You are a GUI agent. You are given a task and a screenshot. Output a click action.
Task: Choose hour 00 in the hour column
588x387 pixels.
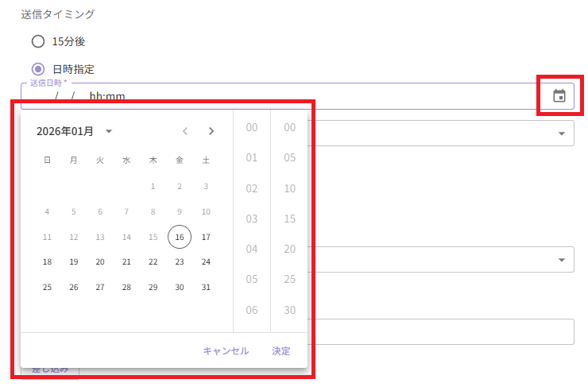[x=252, y=127]
